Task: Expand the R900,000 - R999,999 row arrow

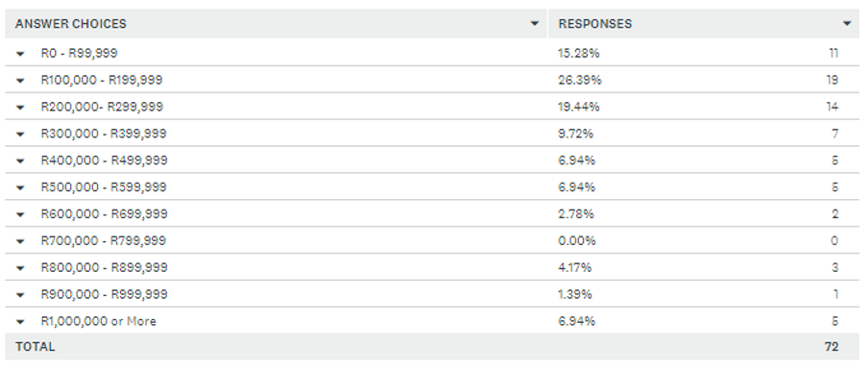Action: click(x=20, y=295)
